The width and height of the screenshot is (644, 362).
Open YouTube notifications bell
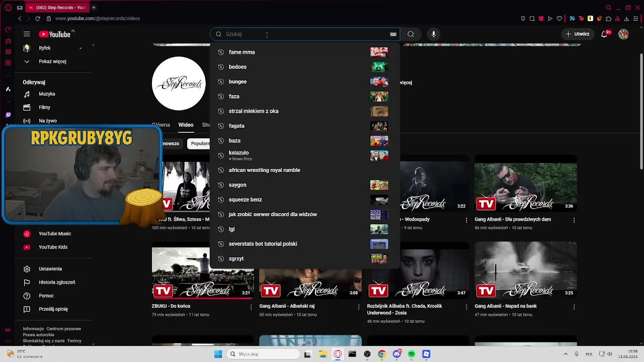pyautogui.click(x=605, y=34)
